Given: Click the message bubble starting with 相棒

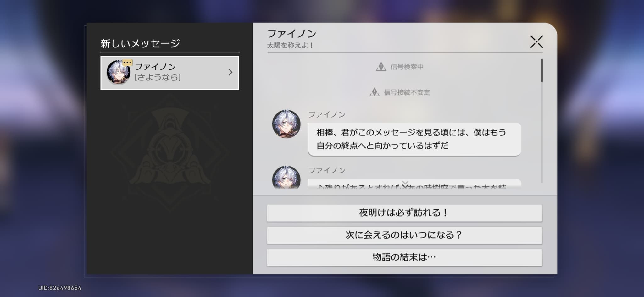Looking at the screenshot, I should click(x=414, y=139).
